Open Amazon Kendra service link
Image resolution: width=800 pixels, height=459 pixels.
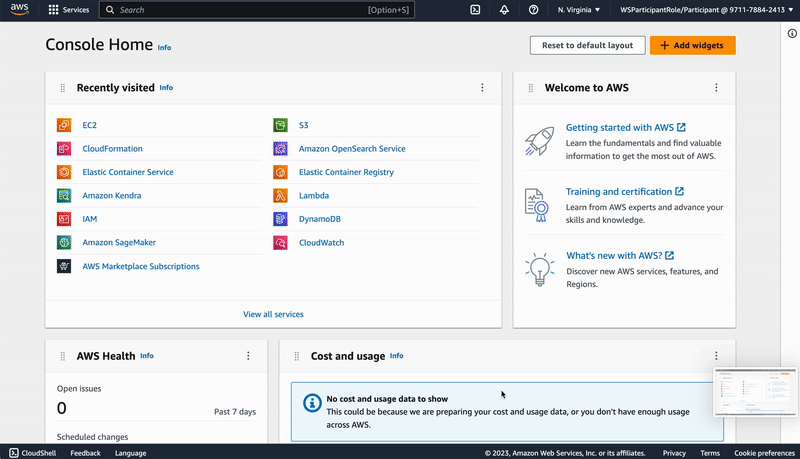coord(112,195)
